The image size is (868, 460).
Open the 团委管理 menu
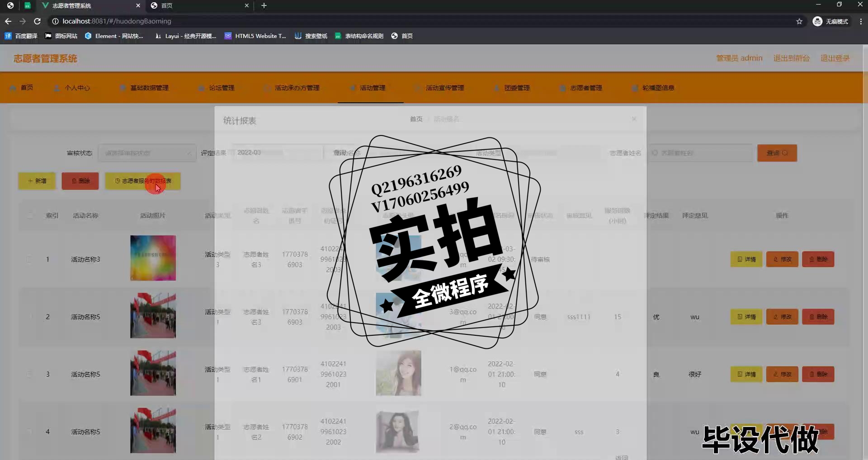coord(512,88)
